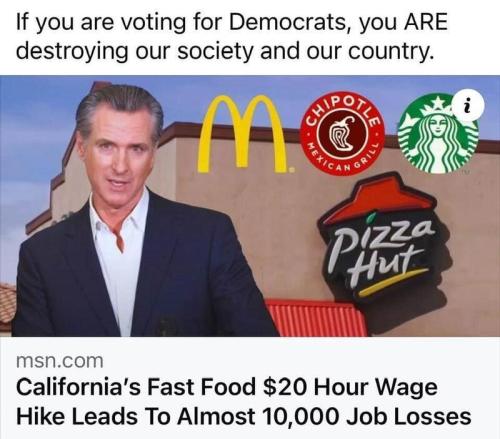Click the Starbucks siren logo
500x439 pixels.
[x=439, y=134]
